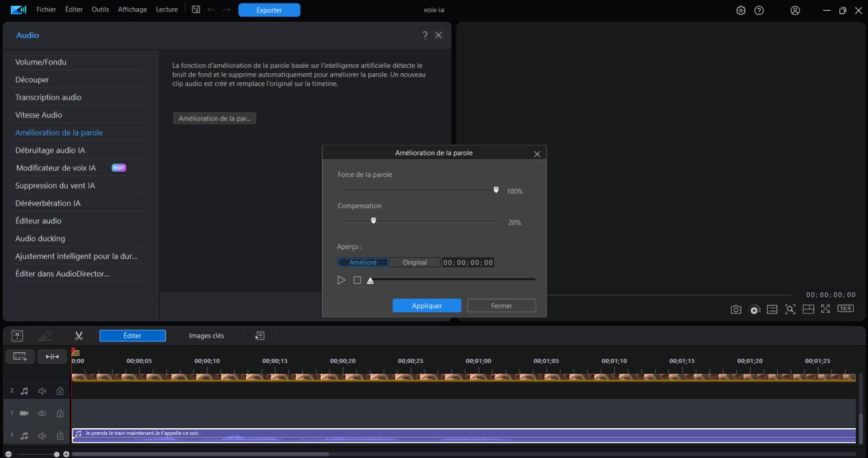Mute audio track 2 with the speaker icon
The height and width of the screenshot is (458, 868).
pos(41,390)
